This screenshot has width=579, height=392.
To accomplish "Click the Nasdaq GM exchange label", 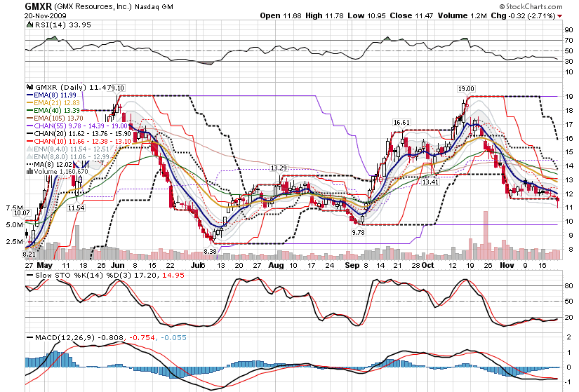I will [154, 7].
